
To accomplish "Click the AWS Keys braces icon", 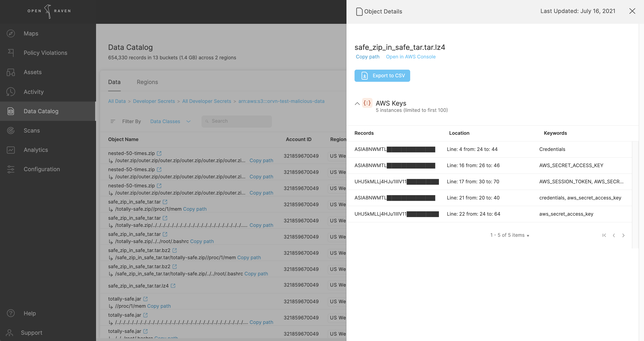I will (x=367, y=103).
